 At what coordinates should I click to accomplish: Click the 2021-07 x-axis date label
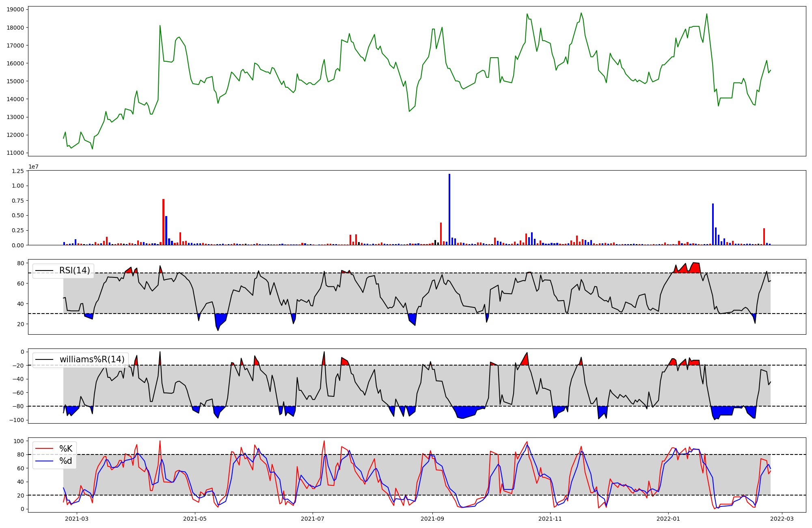coord(313,519)
